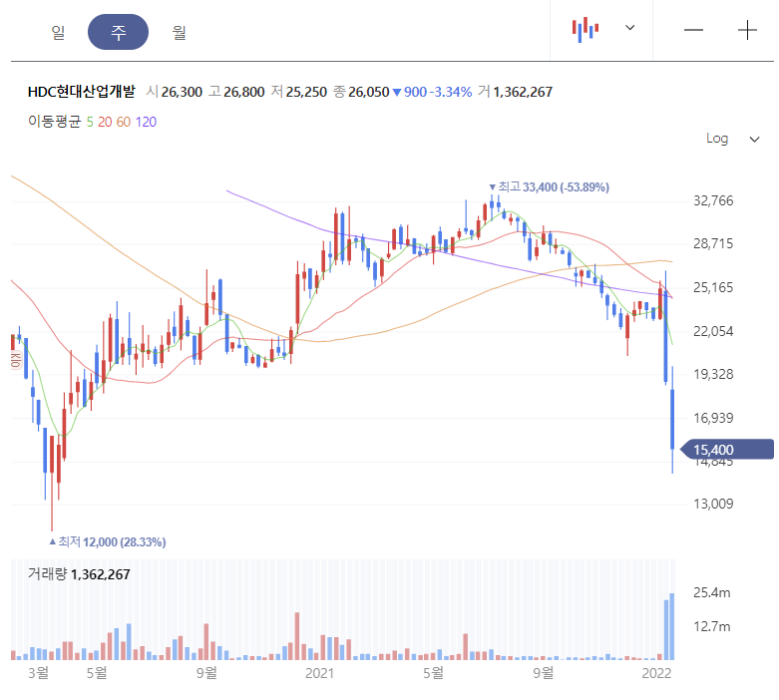Click the 이동평균 label
Screen dimensions: 779x700
(54, 122)
